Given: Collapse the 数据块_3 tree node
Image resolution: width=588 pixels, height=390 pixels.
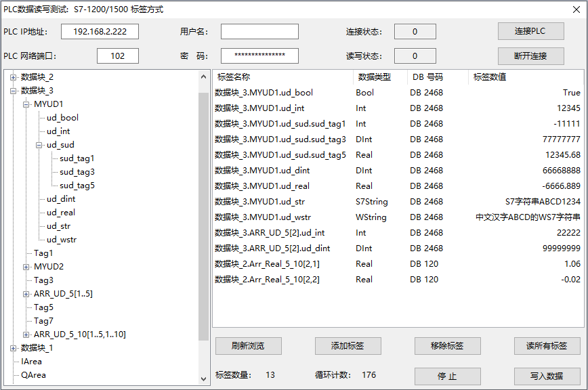Looking at the screenshot, I should coord(14,91).
